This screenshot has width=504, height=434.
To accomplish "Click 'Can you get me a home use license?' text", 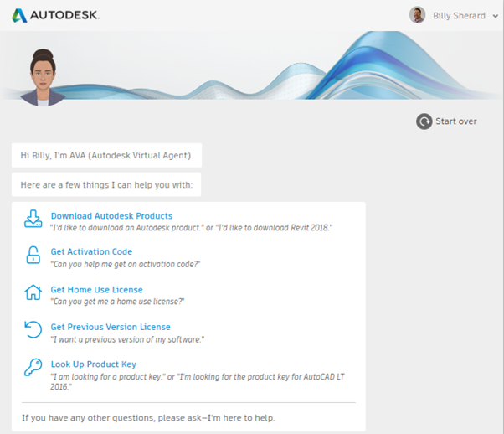I will (117, 302).
